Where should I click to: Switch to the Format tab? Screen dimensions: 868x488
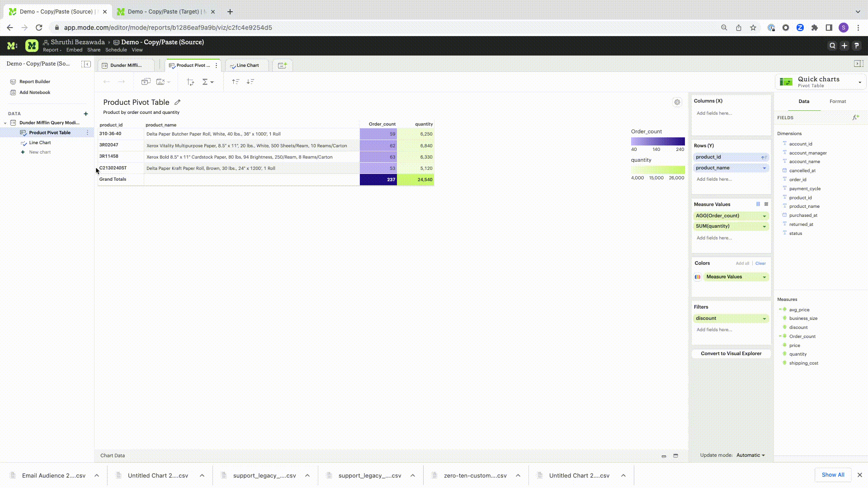click(x=837, y=102)
